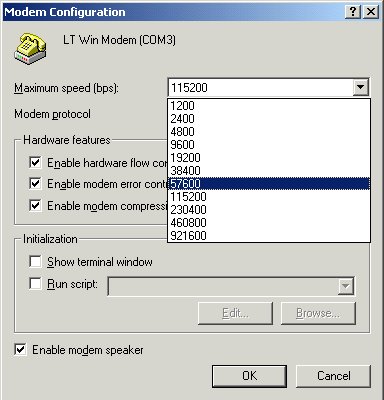Choose 230400 bps speed option
Viewport: 384px width, 400px height.
point(269,210)
